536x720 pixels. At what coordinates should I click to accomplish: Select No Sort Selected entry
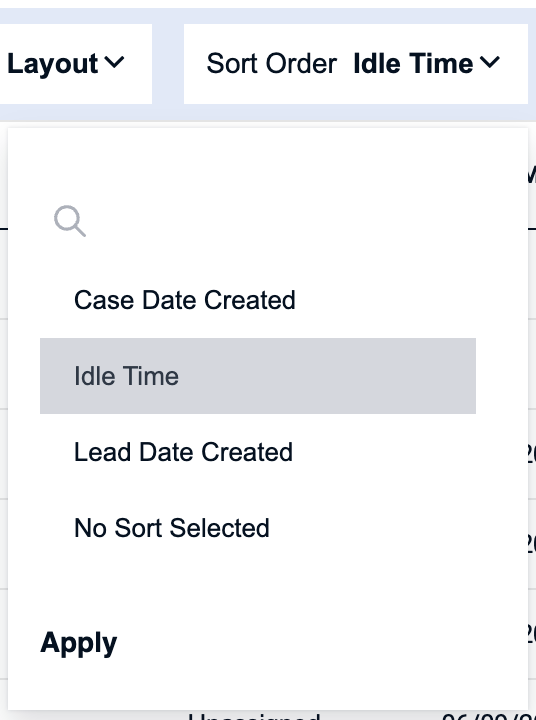pos(172,528)
